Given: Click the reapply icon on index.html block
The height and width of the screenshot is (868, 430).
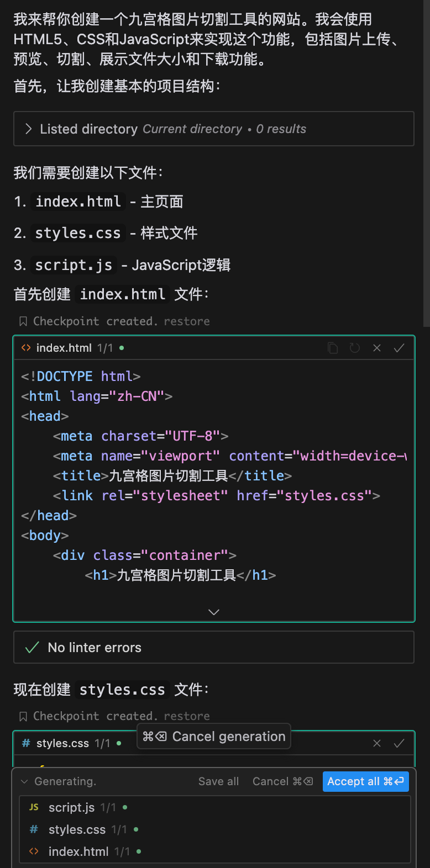Looking at the screenshot, I should (x=355, y=348).
